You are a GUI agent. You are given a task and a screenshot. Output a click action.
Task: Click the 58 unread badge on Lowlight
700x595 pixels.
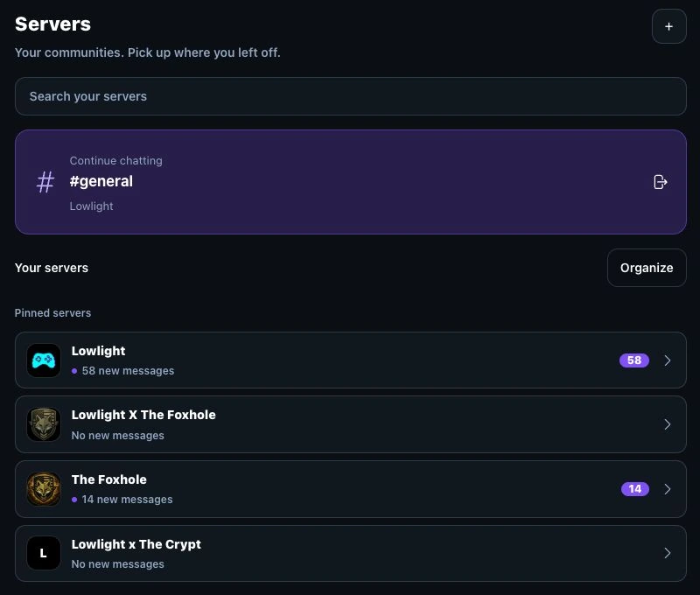click(x=633, y=360)
